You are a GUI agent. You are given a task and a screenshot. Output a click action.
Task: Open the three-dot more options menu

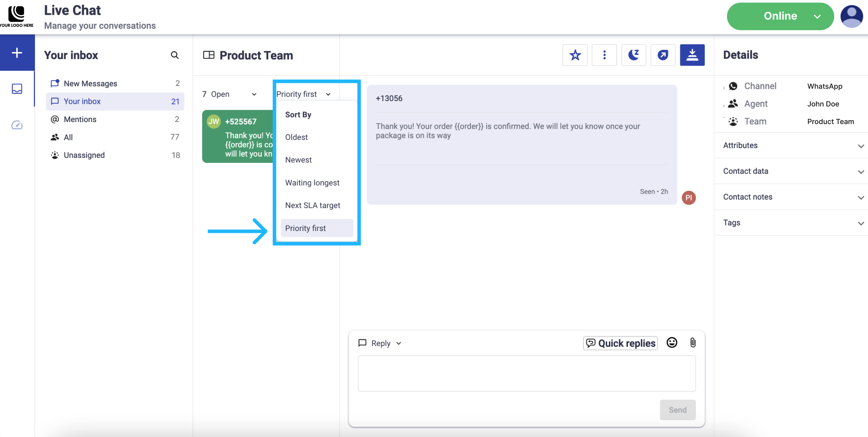coord(604,55)
